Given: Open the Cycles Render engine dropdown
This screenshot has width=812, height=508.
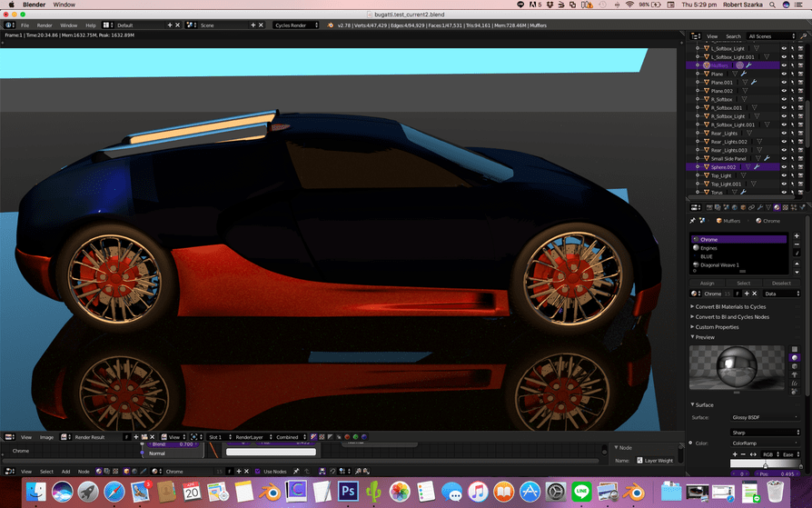Looking at the screenshot, I should coord(296,25).
